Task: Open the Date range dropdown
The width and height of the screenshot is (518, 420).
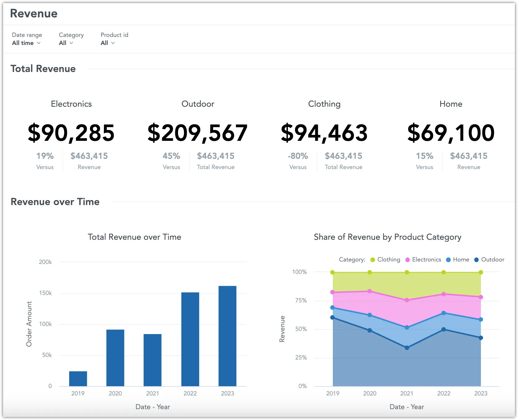Action: click(x=26, y=43)
